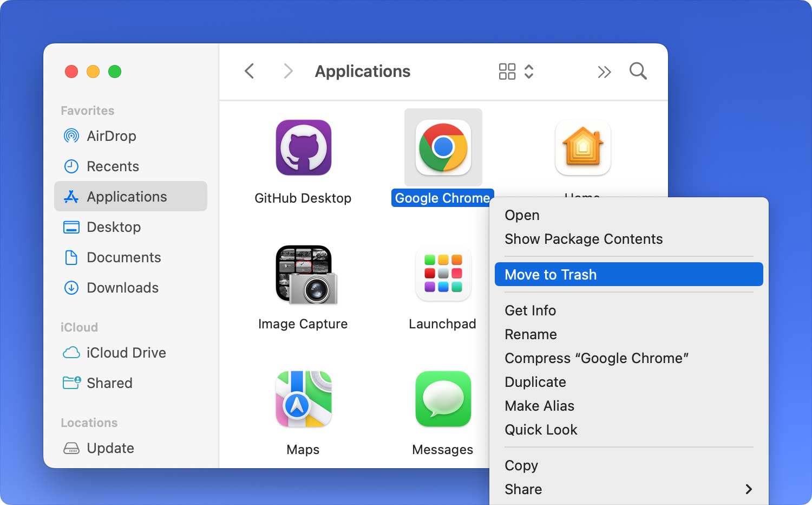Click the Messages name label
Screen dimensions: 812x505
443,450
